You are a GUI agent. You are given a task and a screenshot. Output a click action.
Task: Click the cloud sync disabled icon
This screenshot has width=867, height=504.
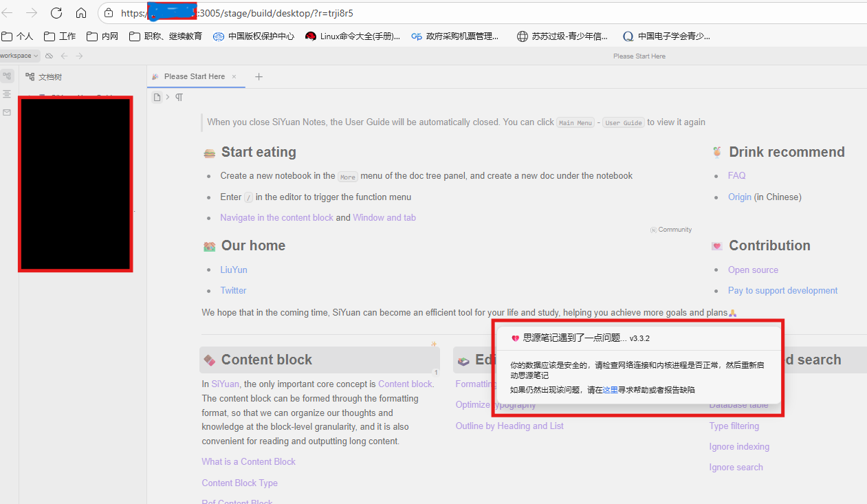49,56
